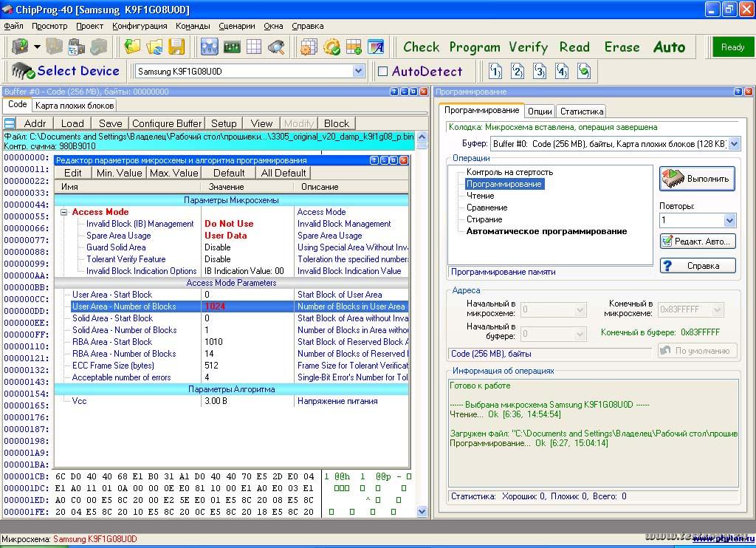Click the script 4 page icon
756x548 pixels.
[562, 72]
